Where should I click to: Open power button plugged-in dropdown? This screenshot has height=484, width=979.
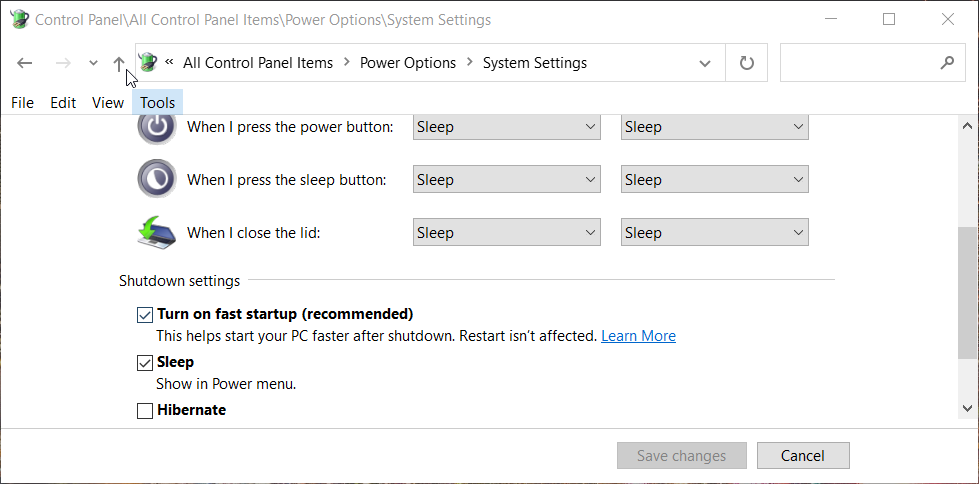click(x=714, y=127)
